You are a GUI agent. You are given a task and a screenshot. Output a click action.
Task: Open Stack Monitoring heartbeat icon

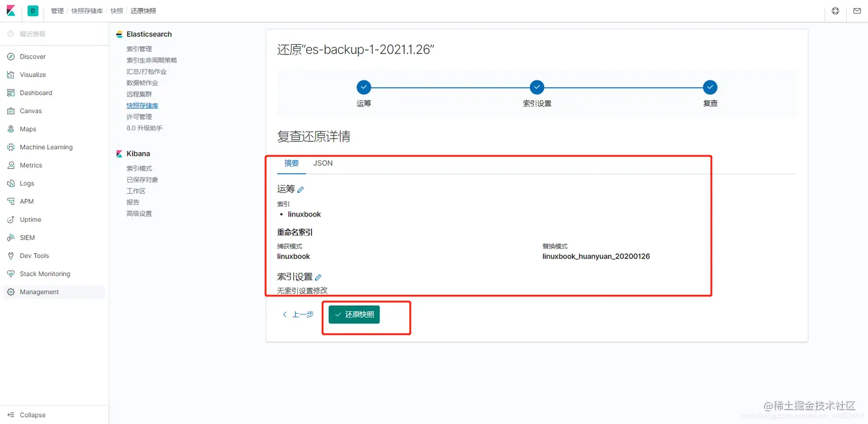click(x=11, y=274)
